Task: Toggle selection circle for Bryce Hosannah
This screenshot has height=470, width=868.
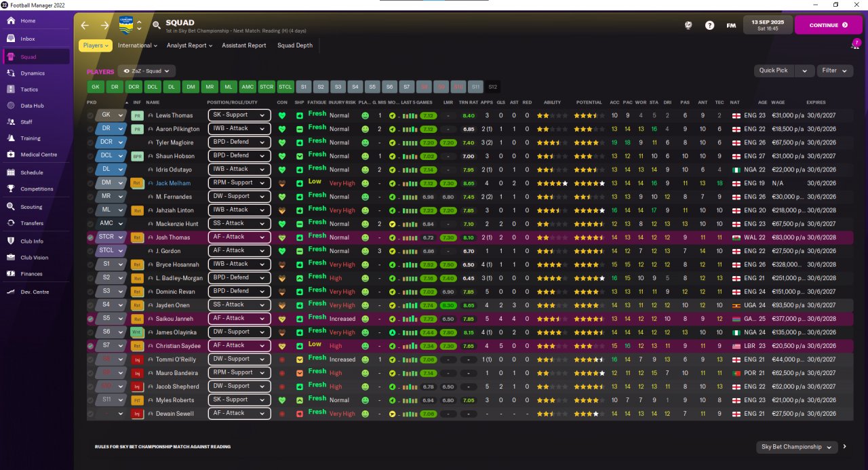Action: pos(91,265)
